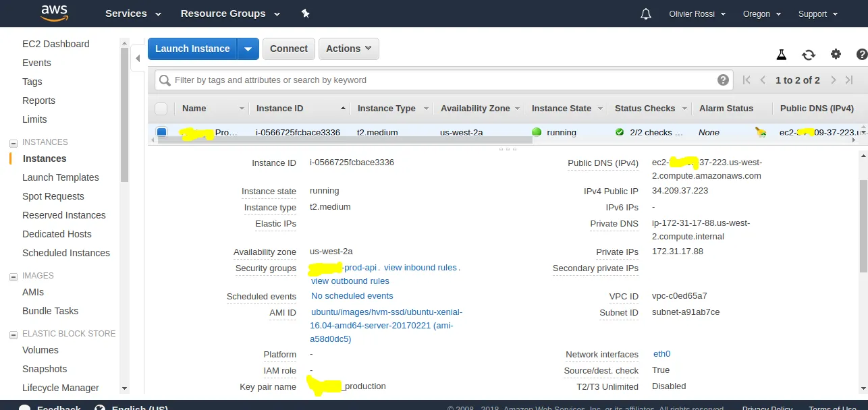Open Reserved Instances in sidebar
This screenshot has width=868, height=410.
[64, 215]
